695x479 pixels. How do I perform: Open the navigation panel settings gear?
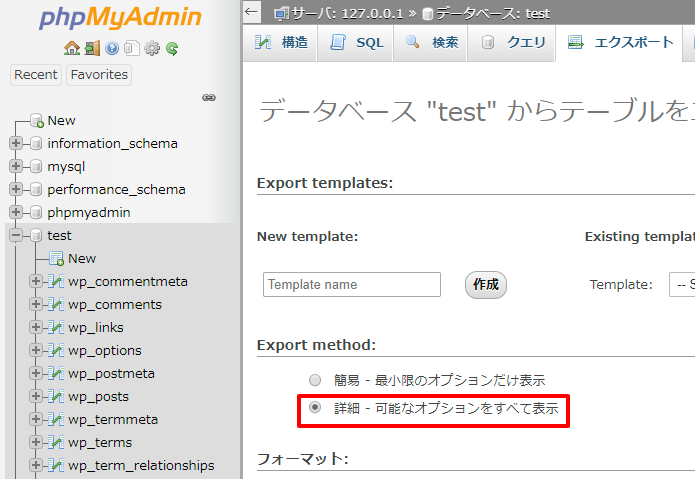click(152, 48)
